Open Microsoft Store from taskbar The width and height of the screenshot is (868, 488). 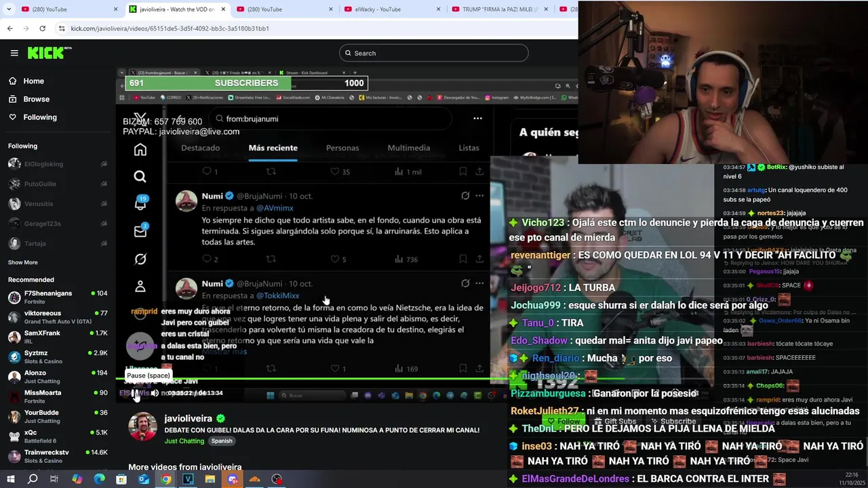tap(121, 479)
